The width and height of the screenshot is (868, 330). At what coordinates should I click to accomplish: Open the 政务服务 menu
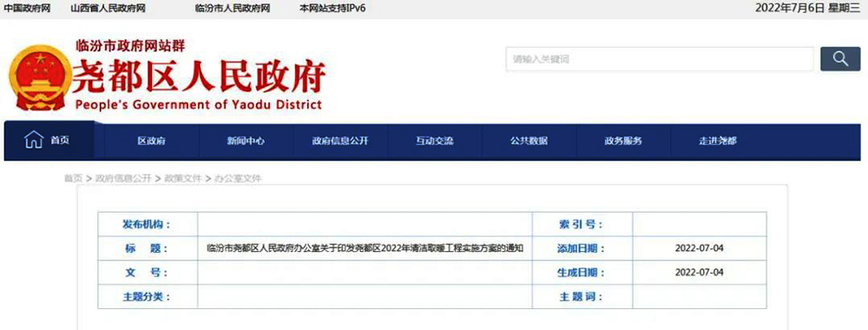(x=623, y=141)
